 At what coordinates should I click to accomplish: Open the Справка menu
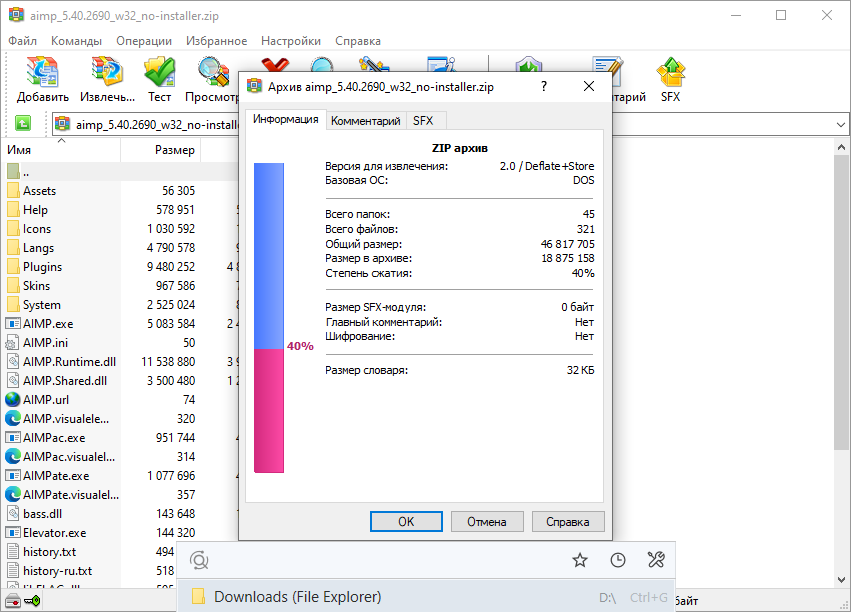click(x=358, y=41)
